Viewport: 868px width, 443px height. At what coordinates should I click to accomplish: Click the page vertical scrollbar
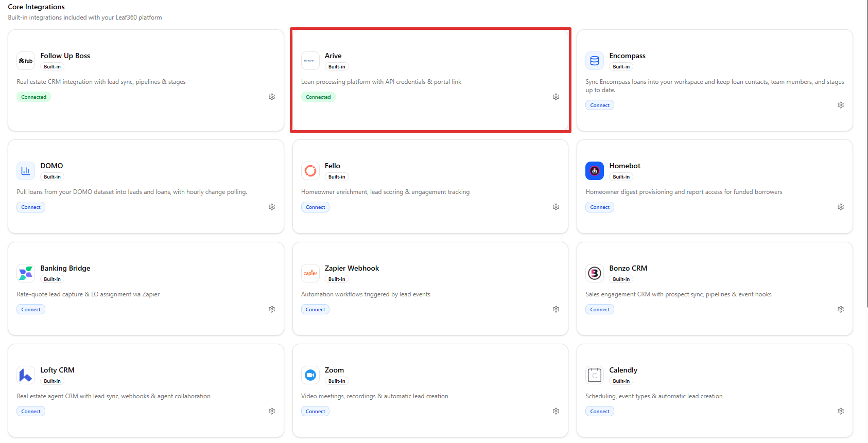pyautogui.click(x=866, y=154)
